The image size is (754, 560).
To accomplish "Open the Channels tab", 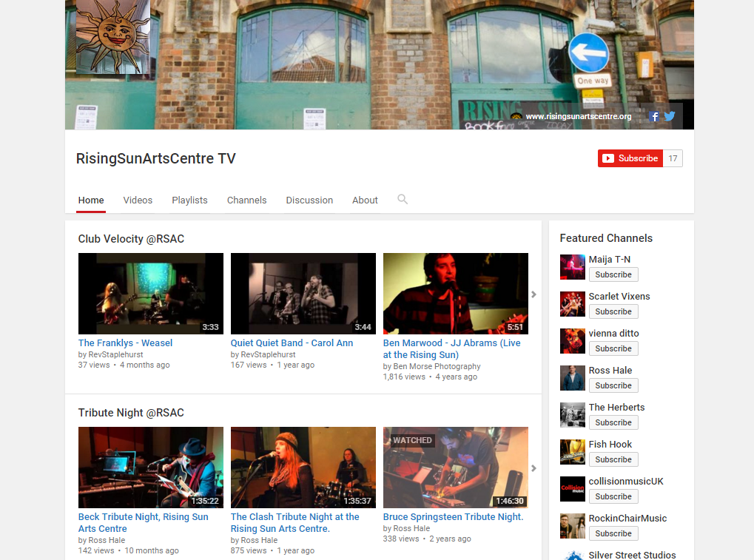I will click(x=246, y=200).
